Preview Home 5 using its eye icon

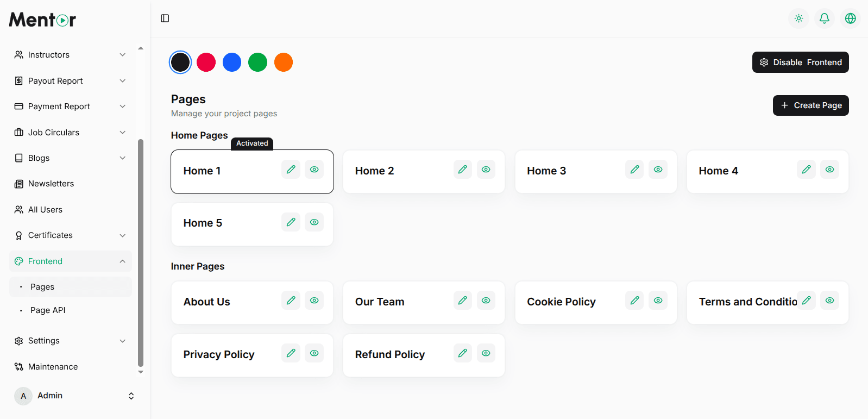pos(314,222)
